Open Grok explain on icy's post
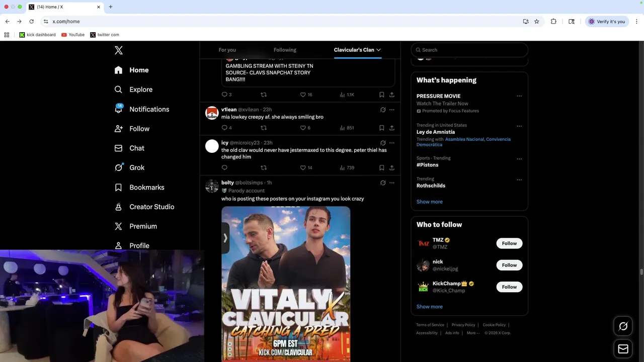Image resolution: width=644 pixels, height=362 pixels. (383, 143)
